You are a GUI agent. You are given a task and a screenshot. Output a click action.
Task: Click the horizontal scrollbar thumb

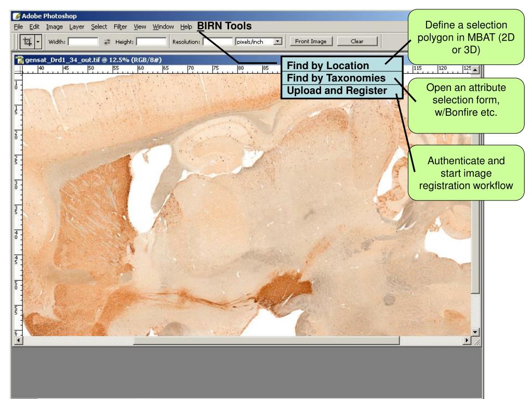pyautogui.click(x=267, y=340)
